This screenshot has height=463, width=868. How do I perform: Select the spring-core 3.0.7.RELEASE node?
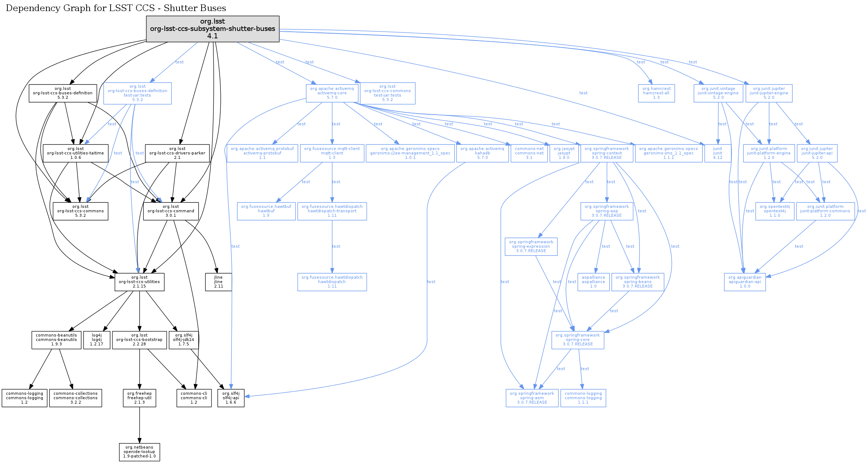[578, 340]
